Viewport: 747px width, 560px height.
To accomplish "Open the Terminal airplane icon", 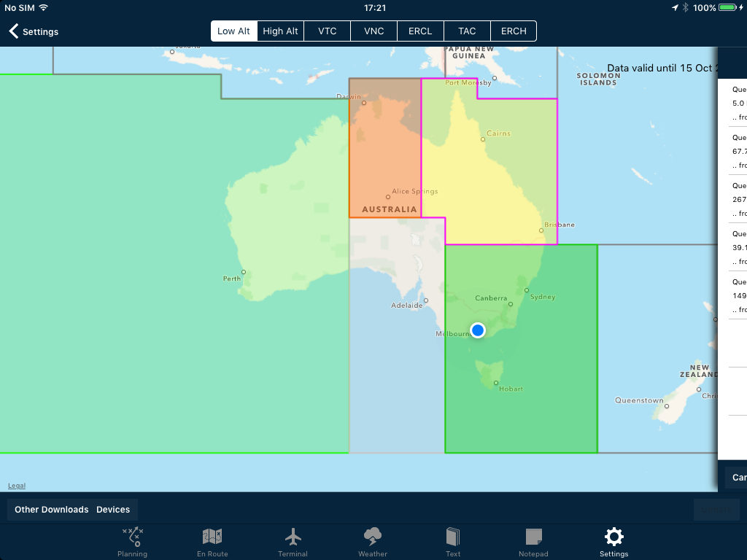I will 293,537.
